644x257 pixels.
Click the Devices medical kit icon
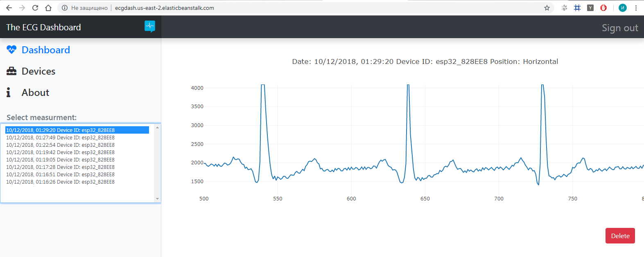pyautogui.click(x=11, y=71)
